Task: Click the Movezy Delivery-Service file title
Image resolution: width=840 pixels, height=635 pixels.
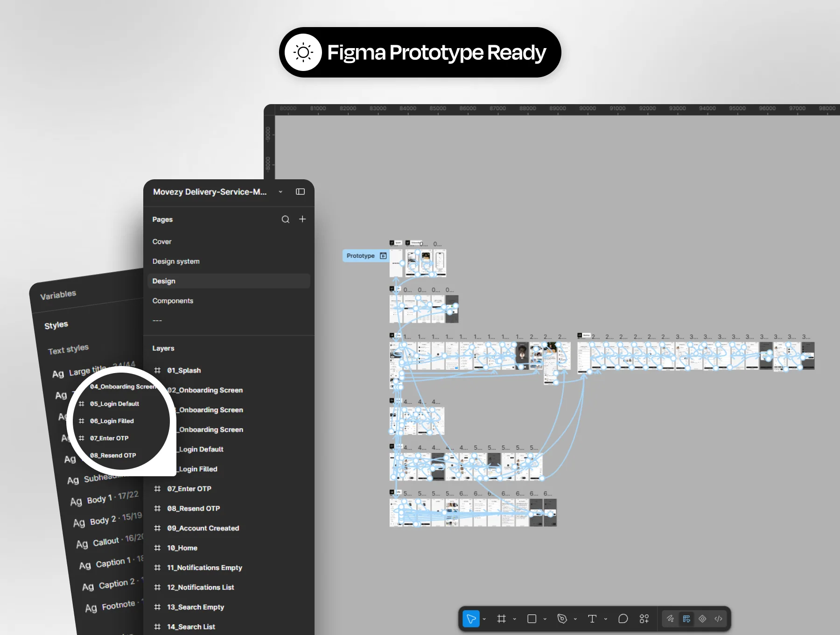Action: point(210,192)
